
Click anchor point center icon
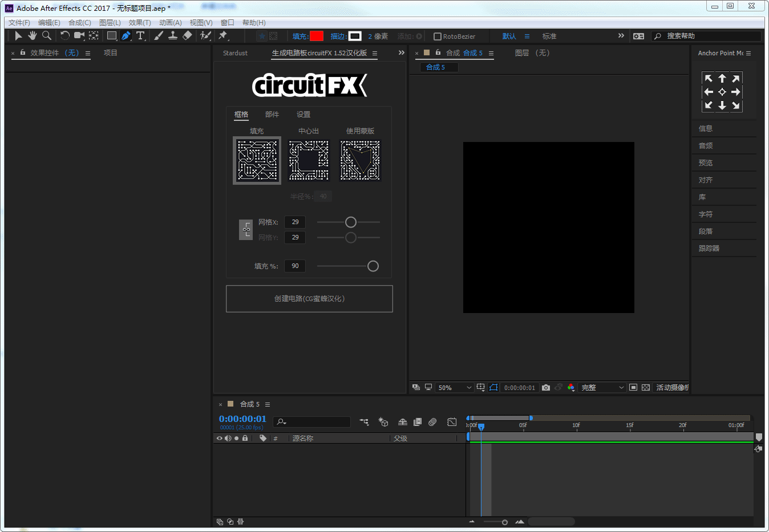pyautogui.click(x=722, y=92)
